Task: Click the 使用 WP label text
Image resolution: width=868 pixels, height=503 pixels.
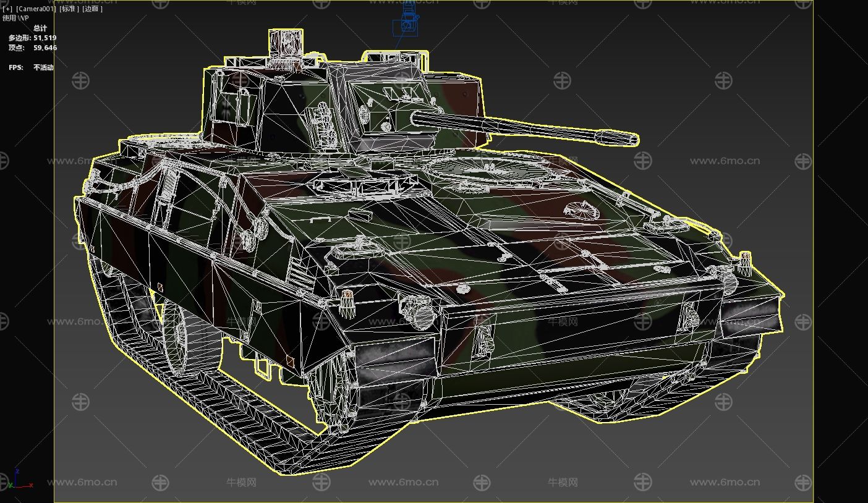Action: coord(16,18)
